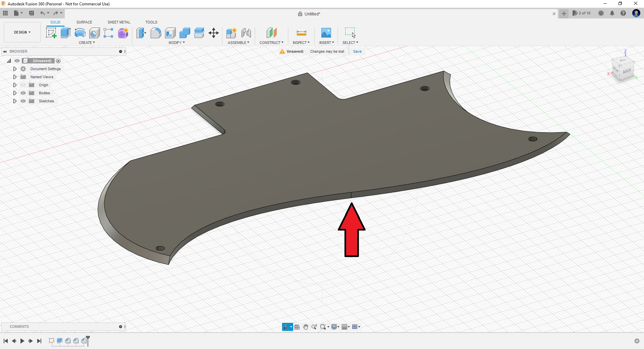Expand the Document Settings node
The image size is (644, 349).
click(x=15, y=69)
